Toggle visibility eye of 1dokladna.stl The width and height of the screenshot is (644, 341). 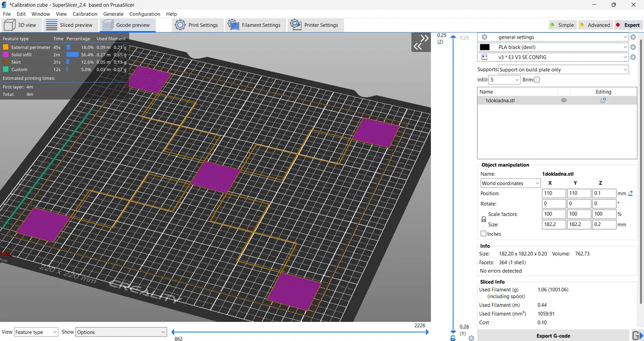[x=564, y=100]
